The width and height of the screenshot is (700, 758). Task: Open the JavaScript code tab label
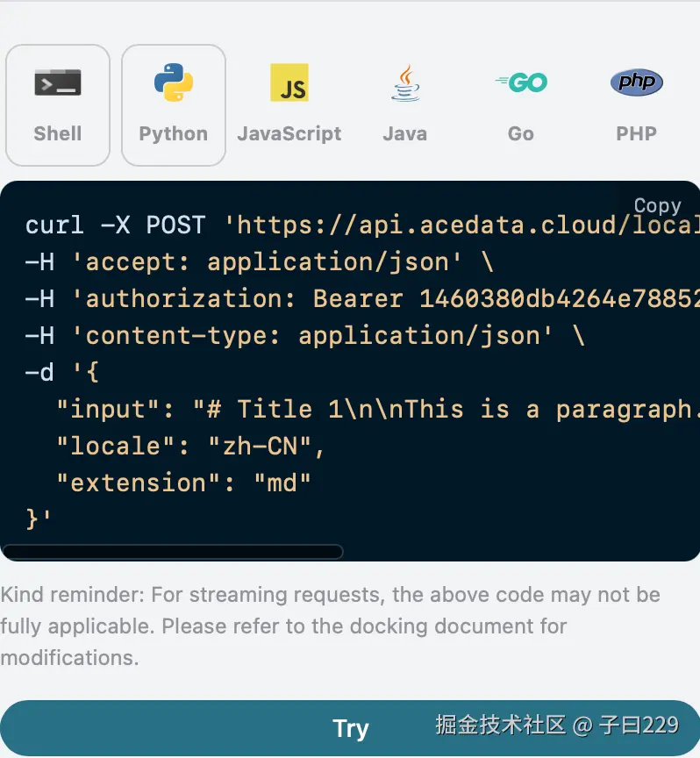(289, 134)
